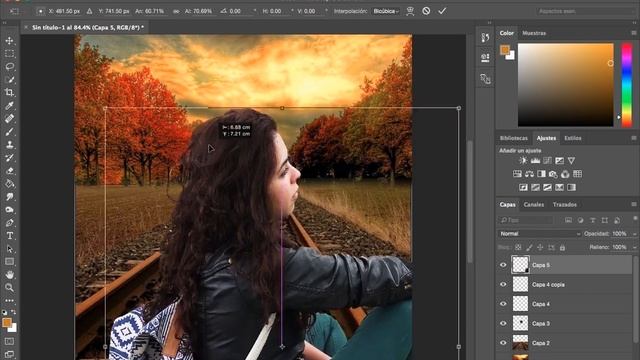640x360 pixels.
Task: Open the Color panel flyout menu
Action: 633,33
